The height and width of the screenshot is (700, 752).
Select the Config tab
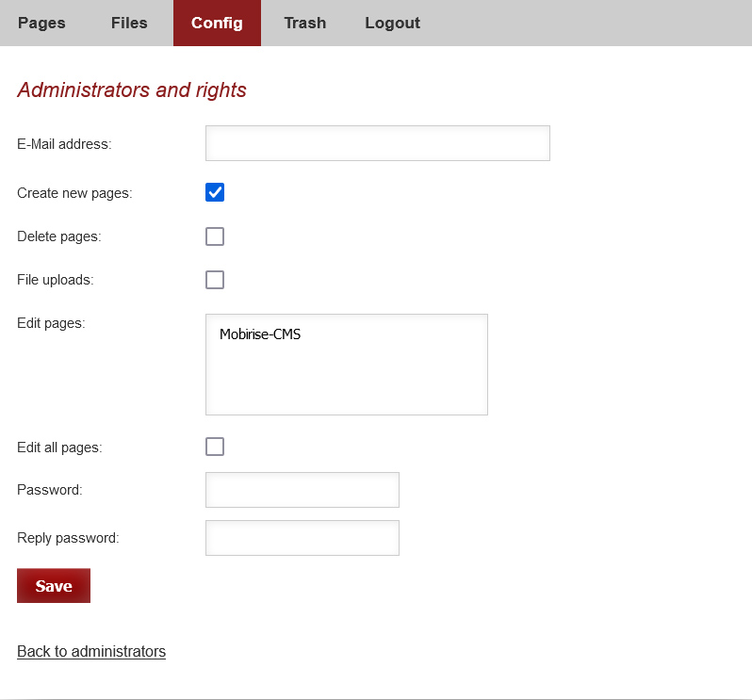(217, 23)
